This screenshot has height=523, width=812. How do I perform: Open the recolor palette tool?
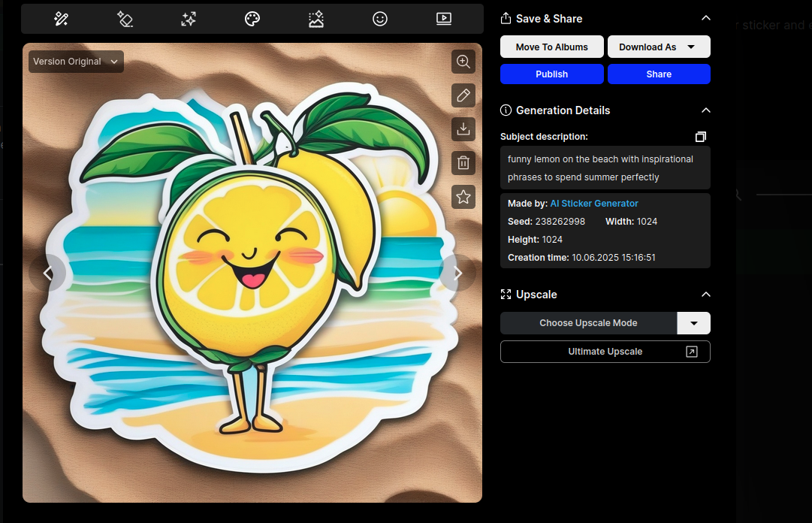click(x=252, y=18)
